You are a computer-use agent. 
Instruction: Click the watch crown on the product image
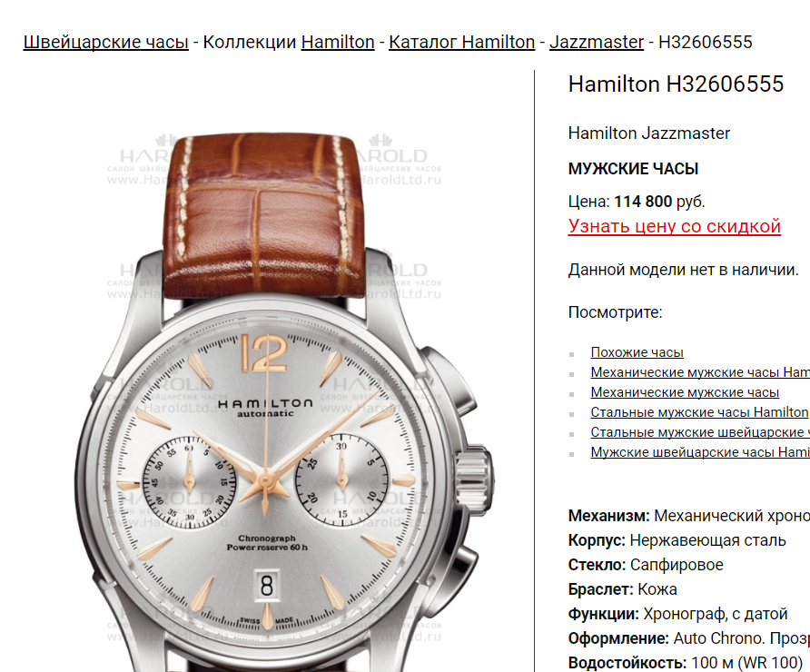coord(473,480)
